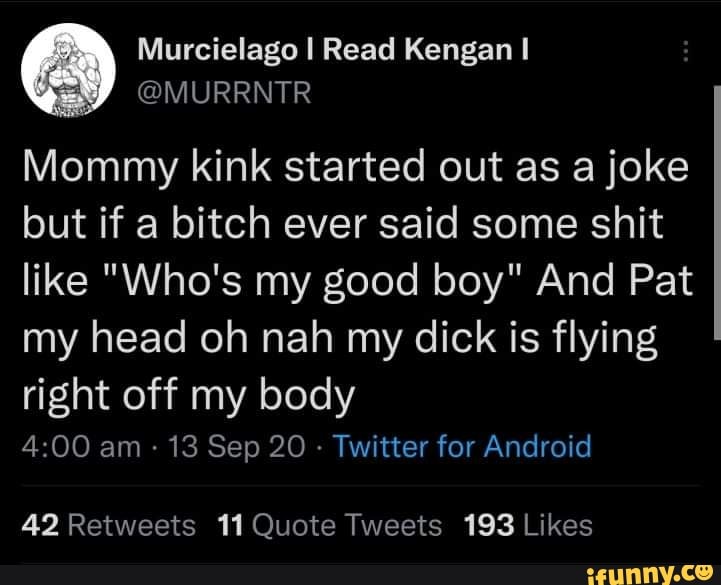View the 193 Likes list
721x585 pixels.
pos(528,526)
